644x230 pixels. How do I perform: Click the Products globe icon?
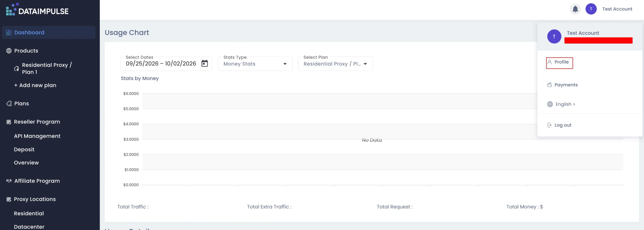click(9, 51)
